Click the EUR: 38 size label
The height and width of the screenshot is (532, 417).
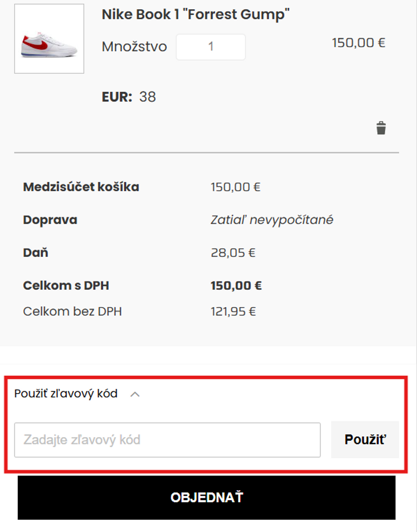pyautogui.click(x=128, y=97)
